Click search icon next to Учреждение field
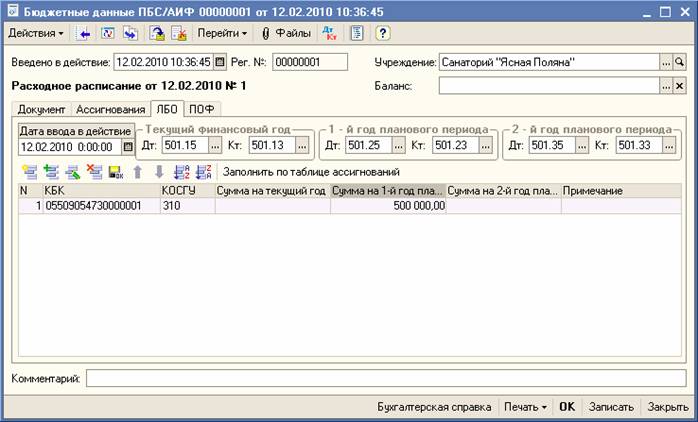Viewport: 698px width, 422px height. (x=680, y=62)
